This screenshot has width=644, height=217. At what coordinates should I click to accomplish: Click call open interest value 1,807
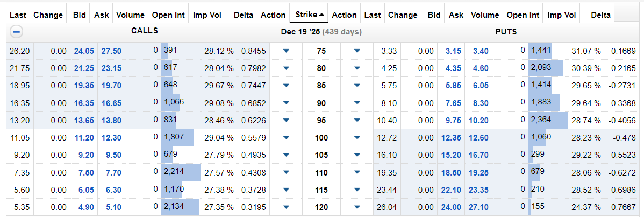pos(174,137)
